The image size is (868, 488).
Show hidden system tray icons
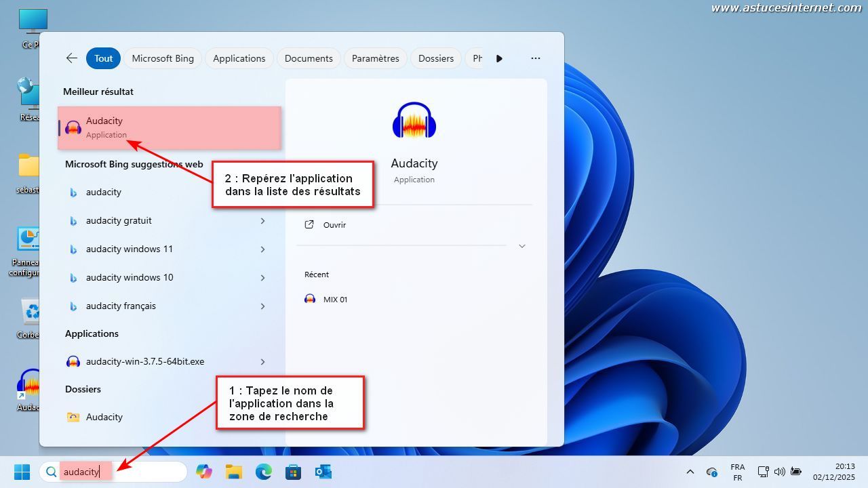(x=690, y=472)
